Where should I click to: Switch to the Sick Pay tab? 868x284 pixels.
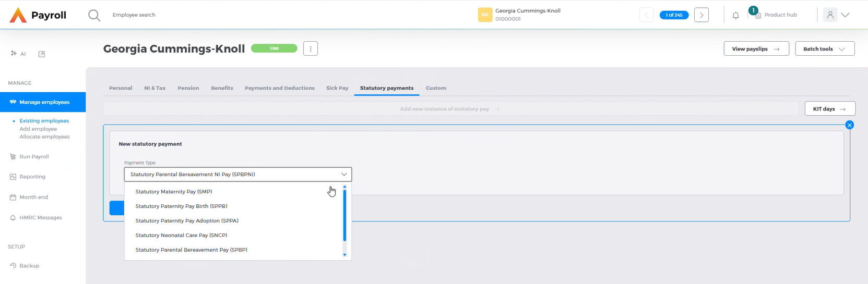pyautogui.click(x=337, y=88)
